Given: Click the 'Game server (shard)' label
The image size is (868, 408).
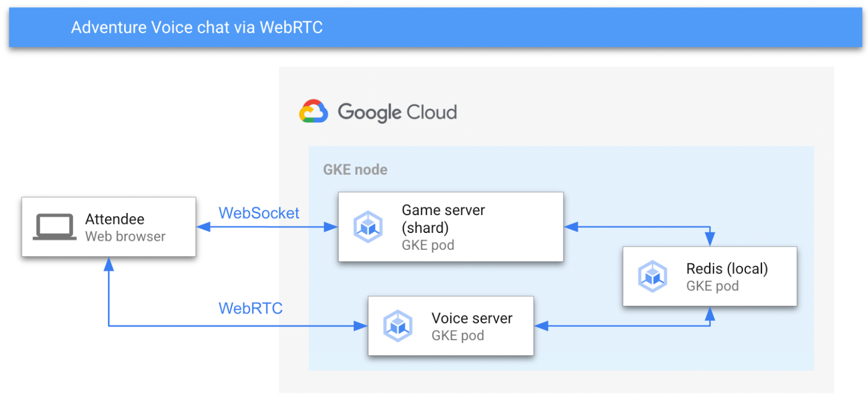Looking at the screenshot, I should coord(443,219).
